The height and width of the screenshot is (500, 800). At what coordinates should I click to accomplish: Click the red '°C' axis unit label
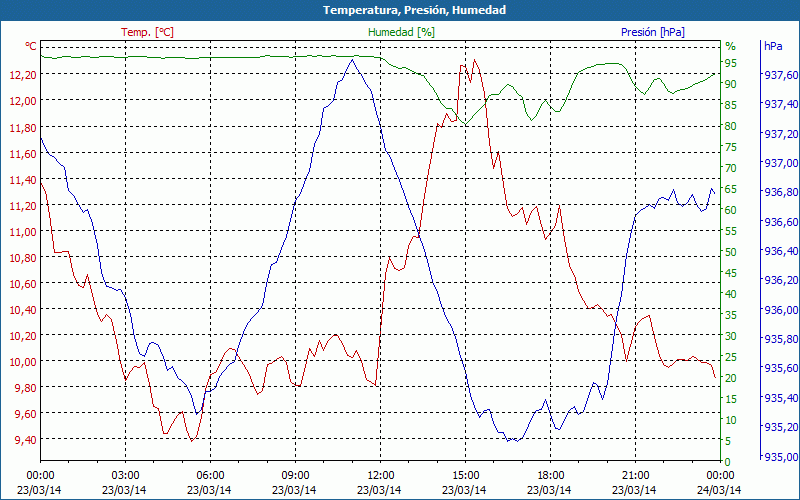click(x=31, y=46)
